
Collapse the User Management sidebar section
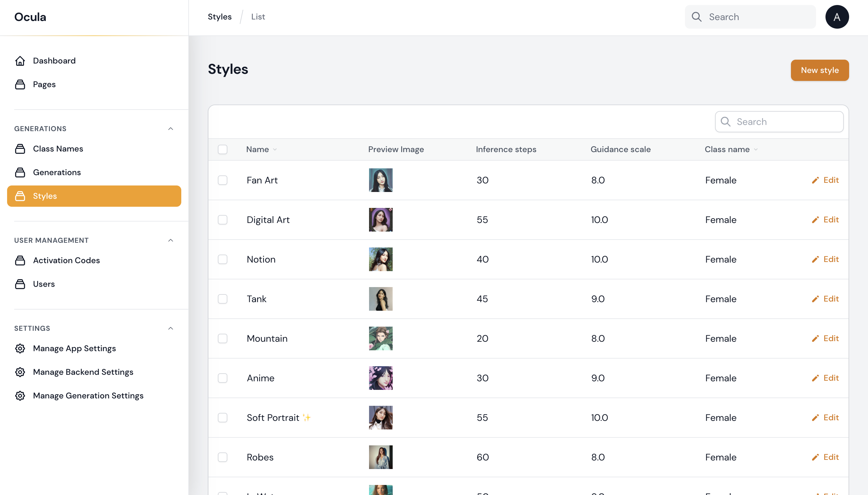171,240
